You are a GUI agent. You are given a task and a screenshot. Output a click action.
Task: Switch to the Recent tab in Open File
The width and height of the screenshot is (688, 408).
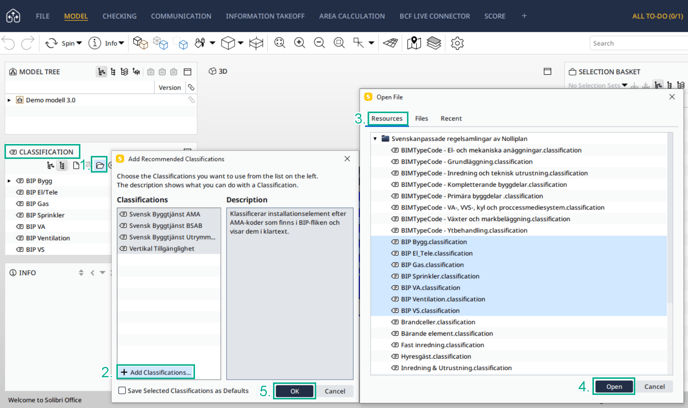point(451,118)
